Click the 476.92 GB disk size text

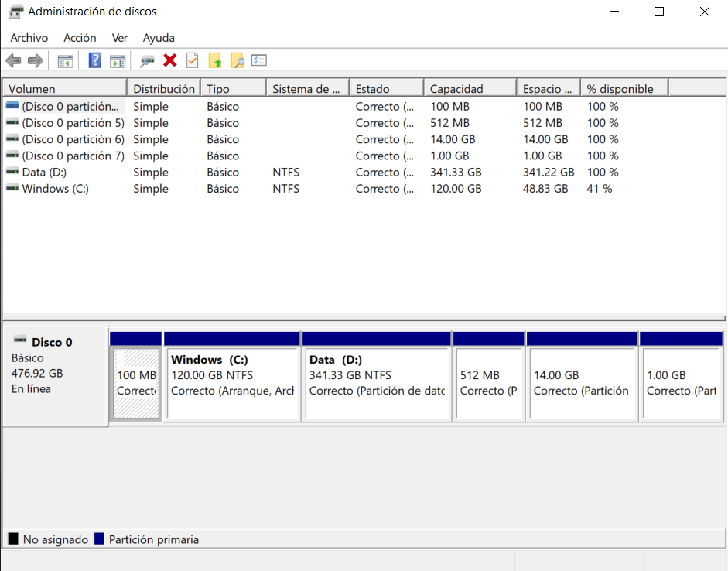click(37, 373)
